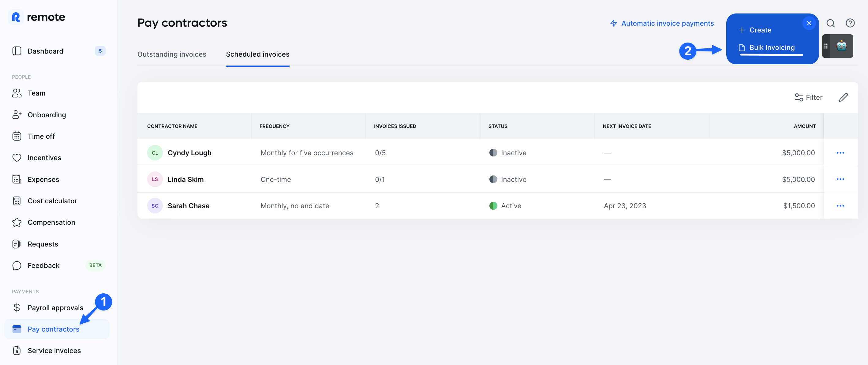Open the Feedback beta section
Image resolution: width=868 pixels, height=365 pixels.
[43, 265]
